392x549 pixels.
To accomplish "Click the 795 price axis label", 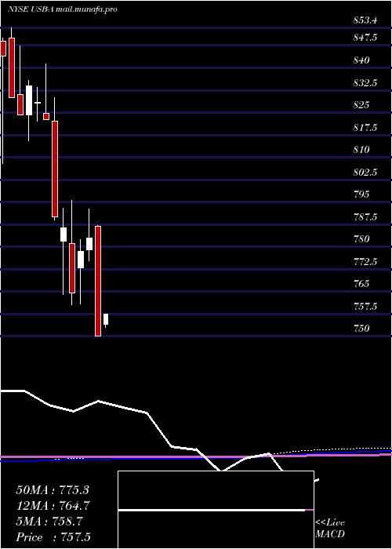I will 361,195.
